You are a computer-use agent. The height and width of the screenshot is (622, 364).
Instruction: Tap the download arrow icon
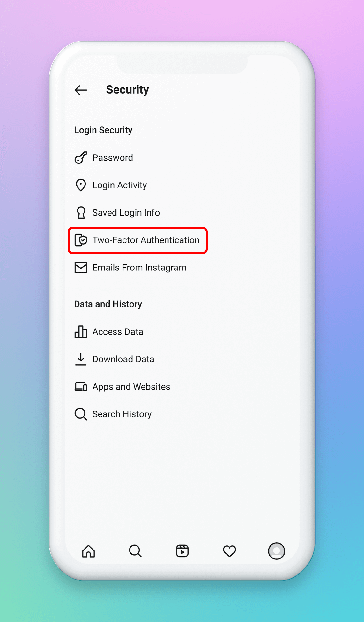[x=81, y=359]
